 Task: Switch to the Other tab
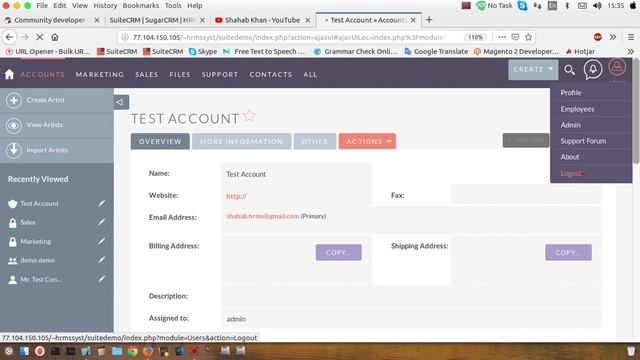tap(315, 141)
